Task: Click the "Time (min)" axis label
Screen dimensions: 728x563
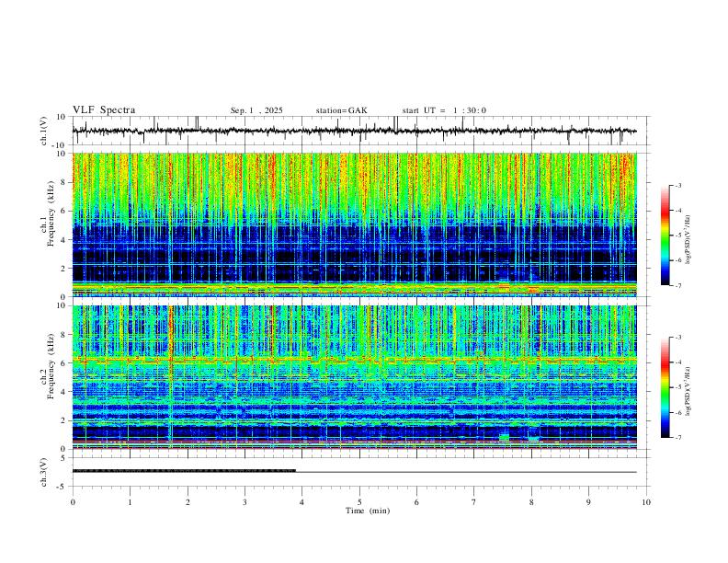Action: (368, 511)
